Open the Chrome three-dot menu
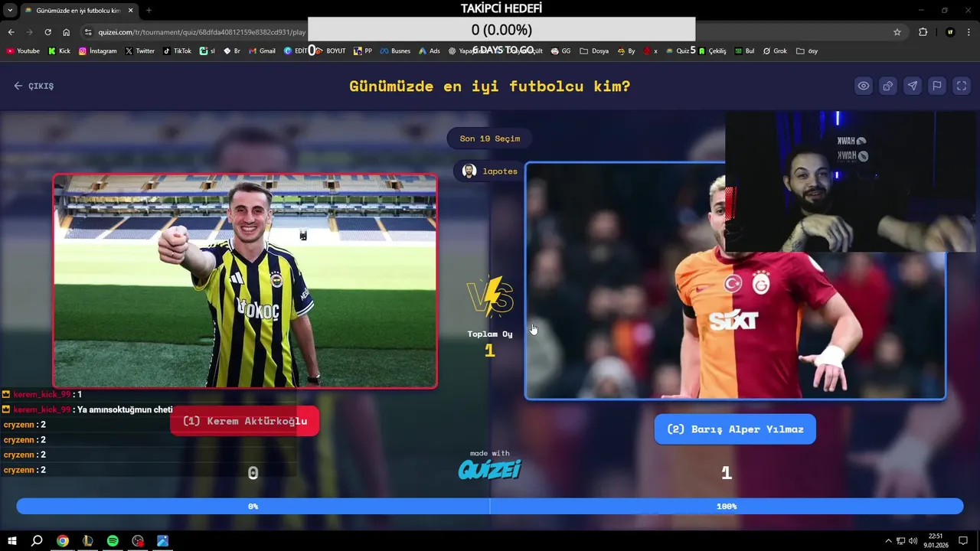 [970, 32]
